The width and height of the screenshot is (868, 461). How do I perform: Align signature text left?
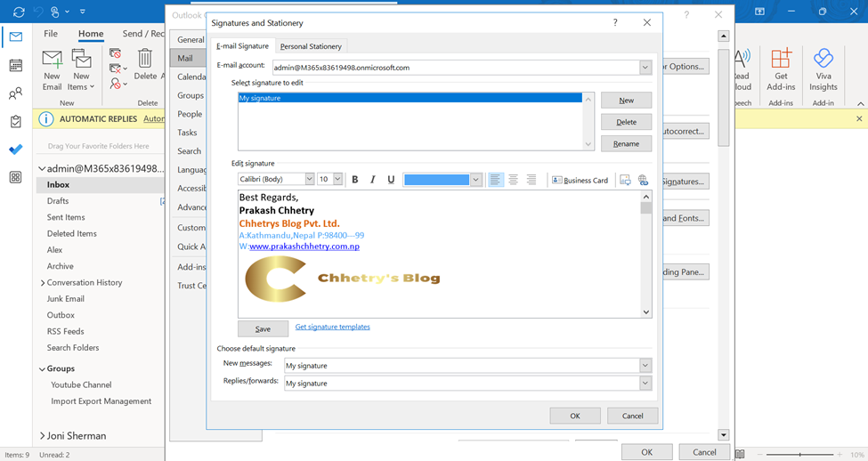click(496, 179)
